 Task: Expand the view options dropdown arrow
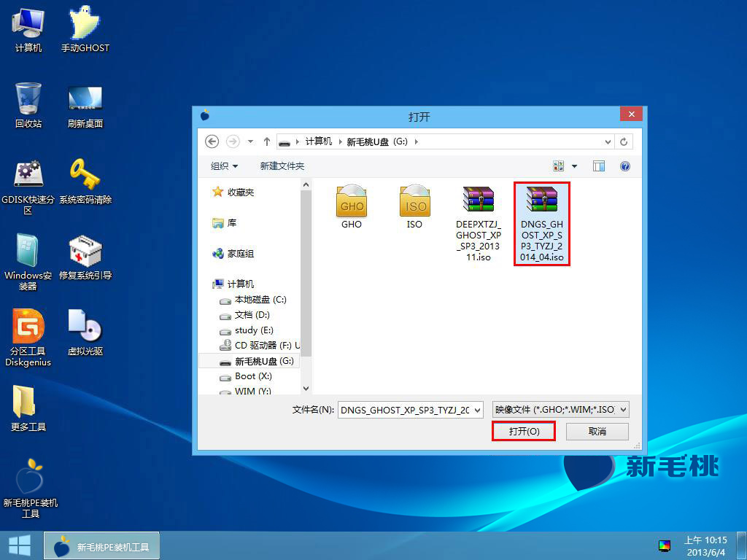tap(575, 166)
